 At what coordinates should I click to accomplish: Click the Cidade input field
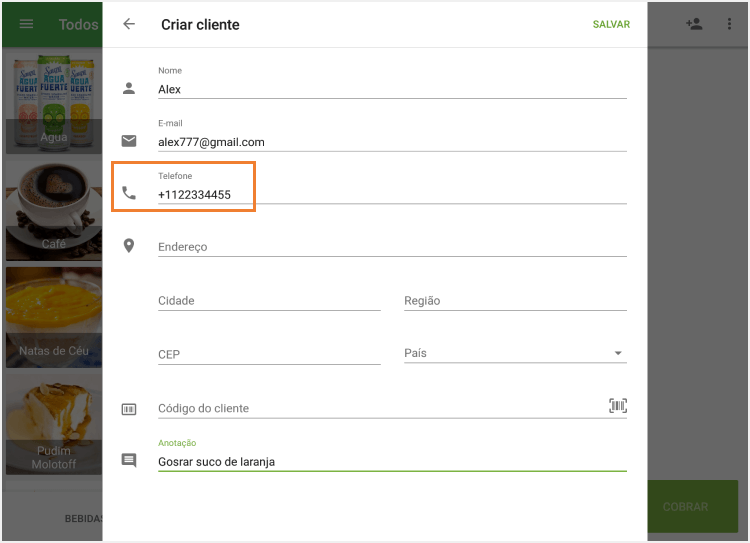[269, 301]
